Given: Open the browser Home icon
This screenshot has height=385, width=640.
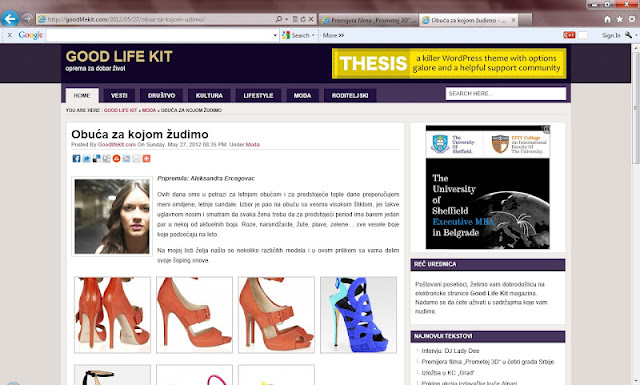Looking at the screenshot, I should coord(607,19).
